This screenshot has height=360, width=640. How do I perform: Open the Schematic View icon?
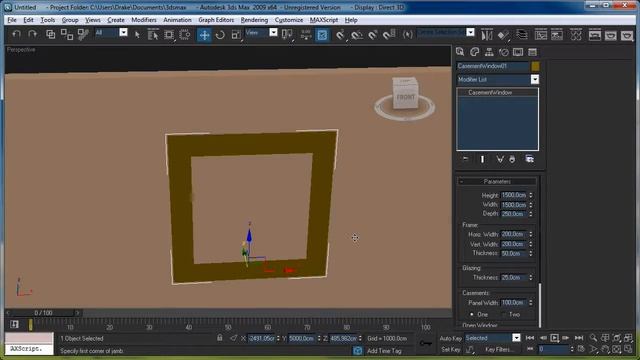tap(557, 35)
